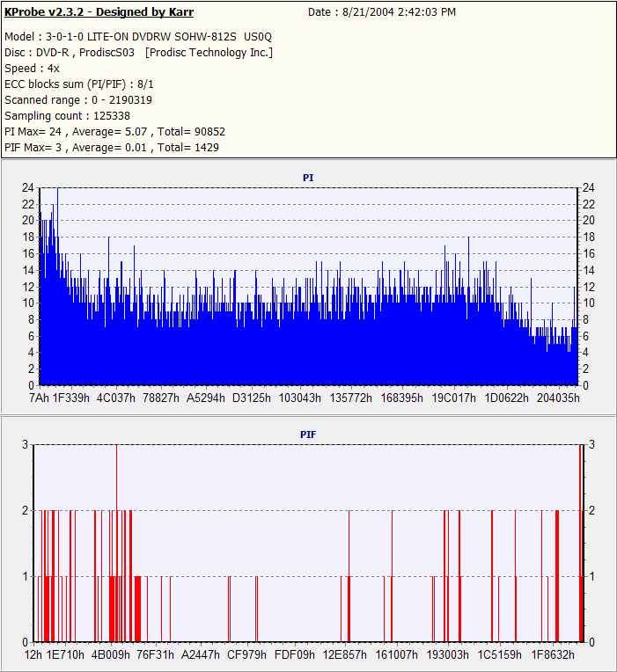Screen dimensions: 617x672
Task: Click the 78827h label on PI axis
Action: (161, 398)
